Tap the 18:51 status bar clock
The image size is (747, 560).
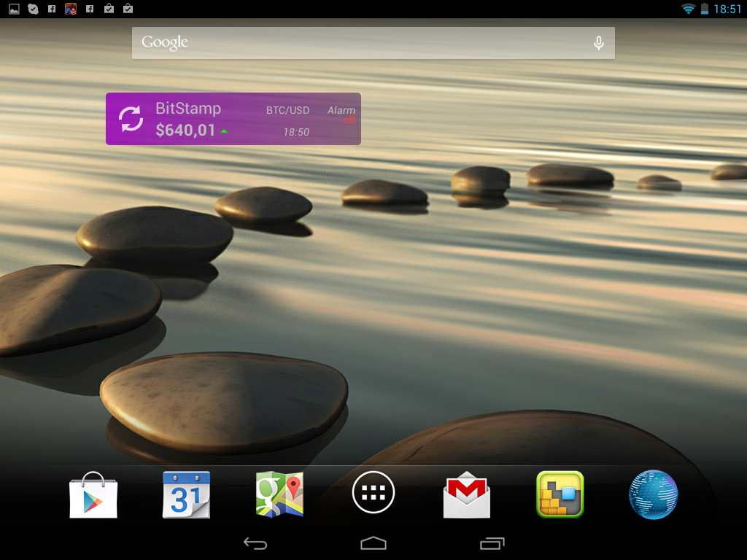click(x=727, y=9)
